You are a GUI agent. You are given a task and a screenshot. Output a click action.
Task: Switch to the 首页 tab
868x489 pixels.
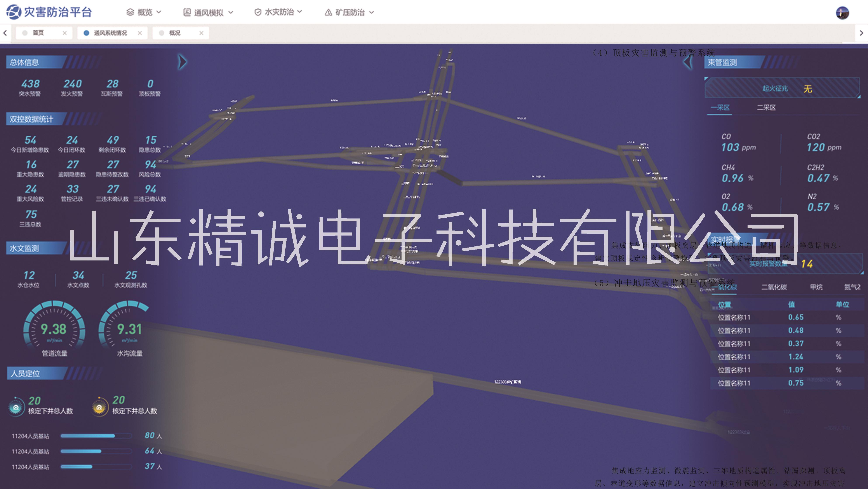click(x=44, y=33)
